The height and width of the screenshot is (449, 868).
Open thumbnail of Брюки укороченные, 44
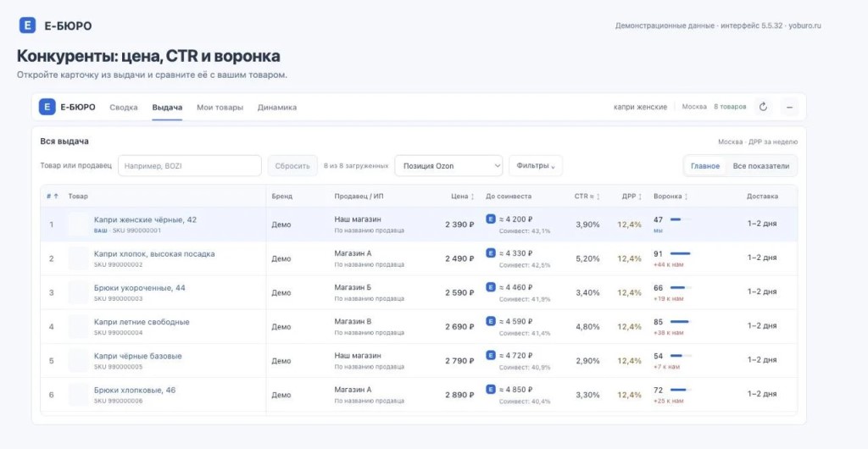(79, 292)
